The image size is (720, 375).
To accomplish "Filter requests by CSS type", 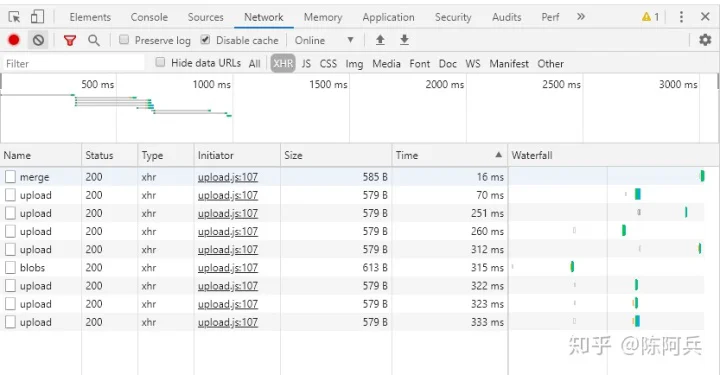I will [x=328, y=64].
